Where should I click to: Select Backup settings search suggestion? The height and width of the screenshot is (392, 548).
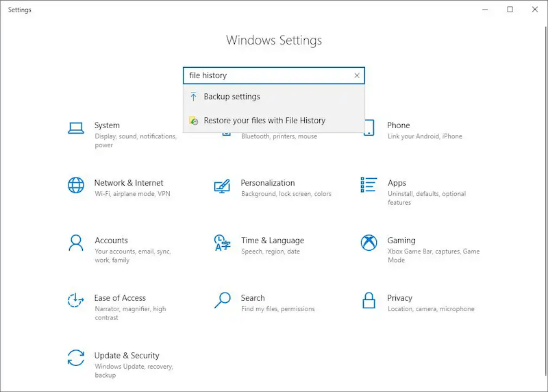(x=273, y=97)
